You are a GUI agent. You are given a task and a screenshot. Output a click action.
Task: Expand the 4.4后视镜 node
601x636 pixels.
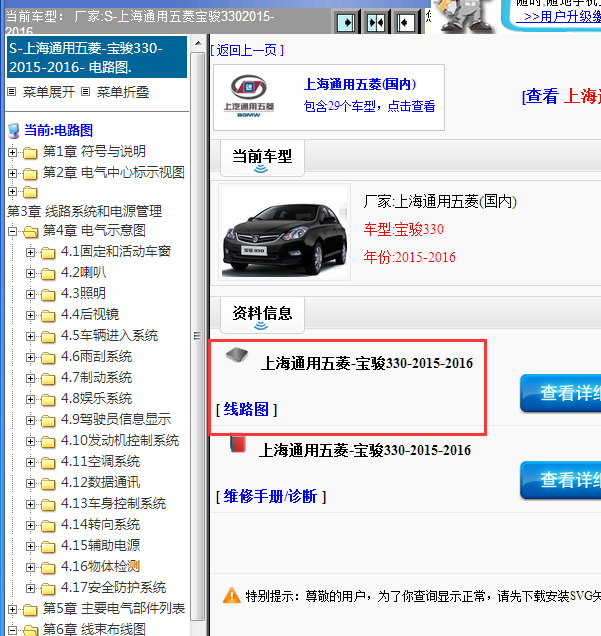[30, 316]
